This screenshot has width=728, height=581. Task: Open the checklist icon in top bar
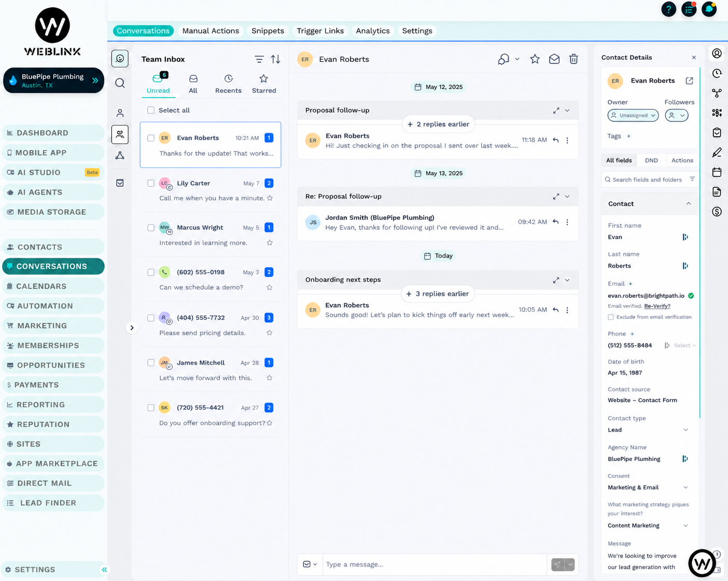[x=689, y=9]
